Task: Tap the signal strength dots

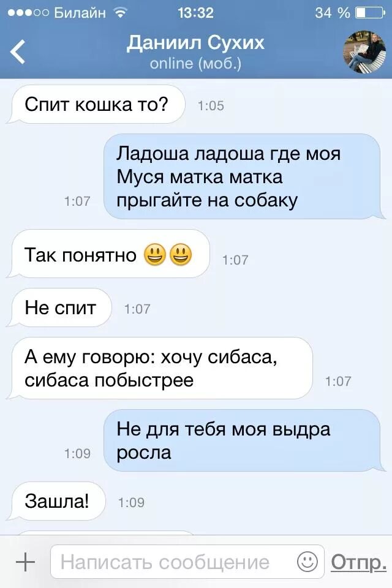Action: [x=28, y=13]
